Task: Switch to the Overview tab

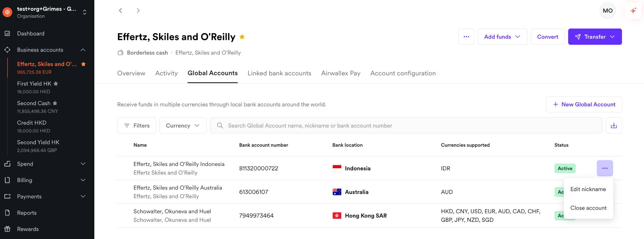Action: (x=131, y=73)
